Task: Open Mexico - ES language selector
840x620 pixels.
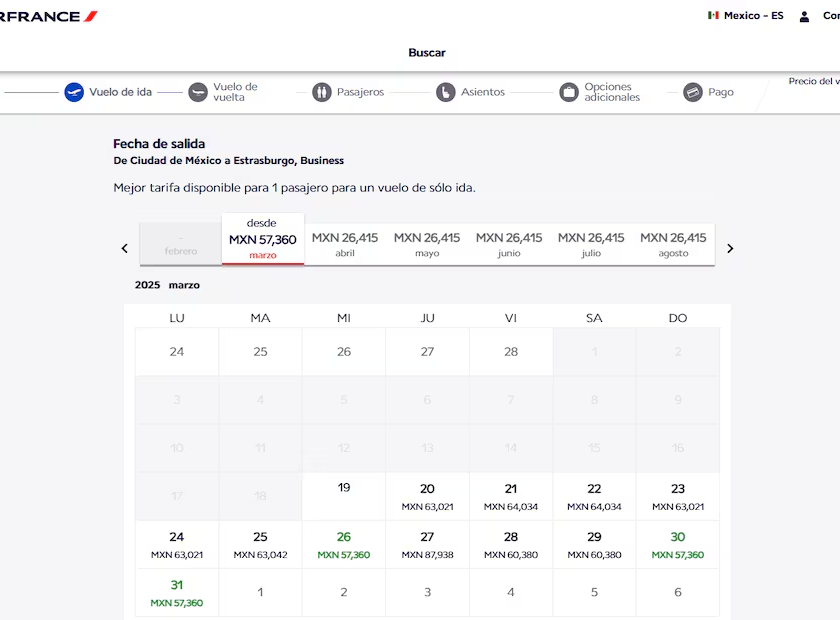Action: tap(753, 16)
